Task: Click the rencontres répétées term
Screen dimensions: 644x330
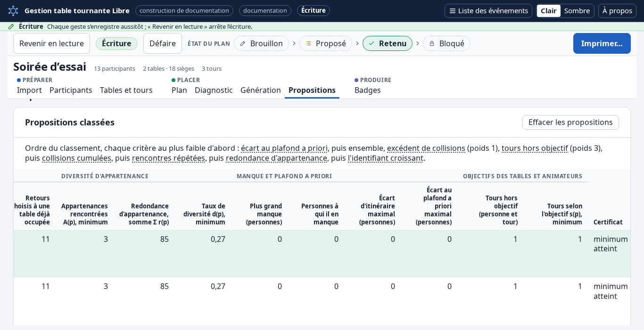Action: pyautogui.click(x=168, y=158)
